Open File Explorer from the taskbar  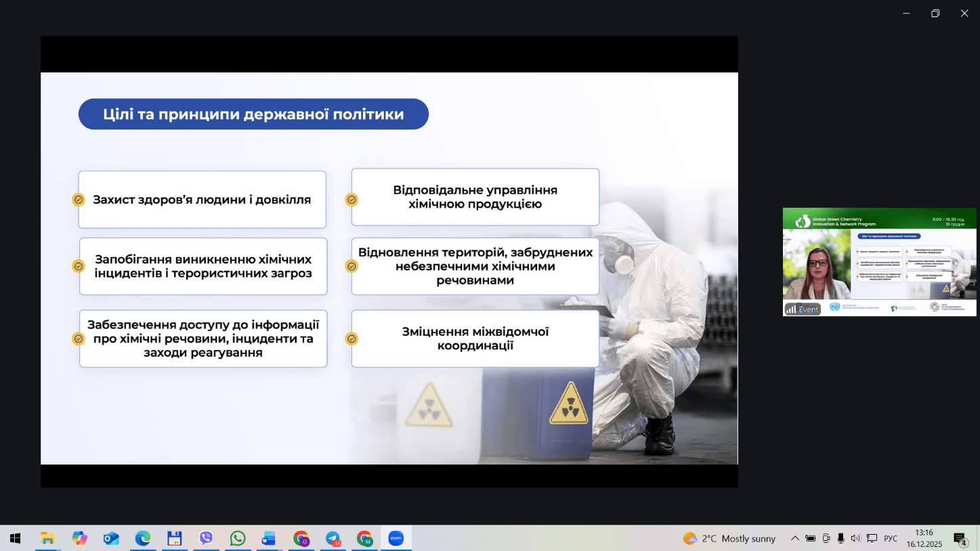coord(47,539)
